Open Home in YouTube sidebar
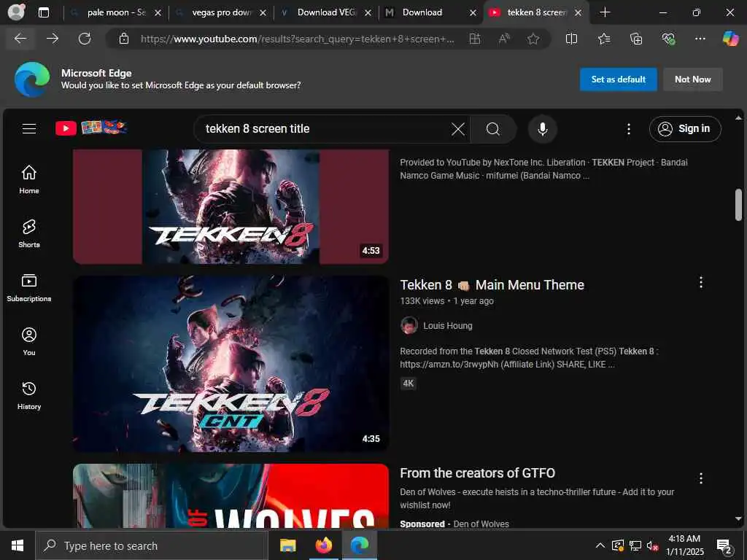The height and width of the screenshot is (560, 747). click(29, 179)
